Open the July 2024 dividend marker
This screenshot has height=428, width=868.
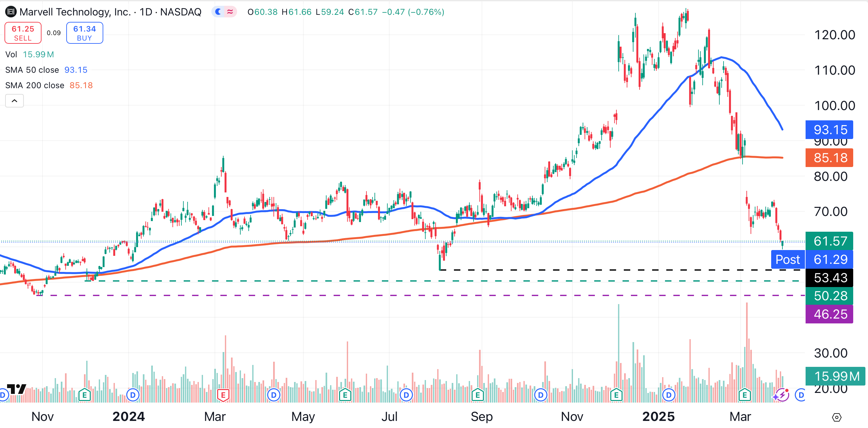pyautogui.click(x=406, y=395)
